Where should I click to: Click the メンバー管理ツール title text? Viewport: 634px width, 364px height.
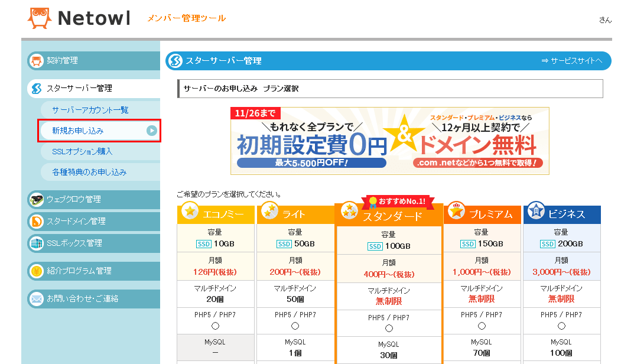pyautogui.click(x=186, y=18)
